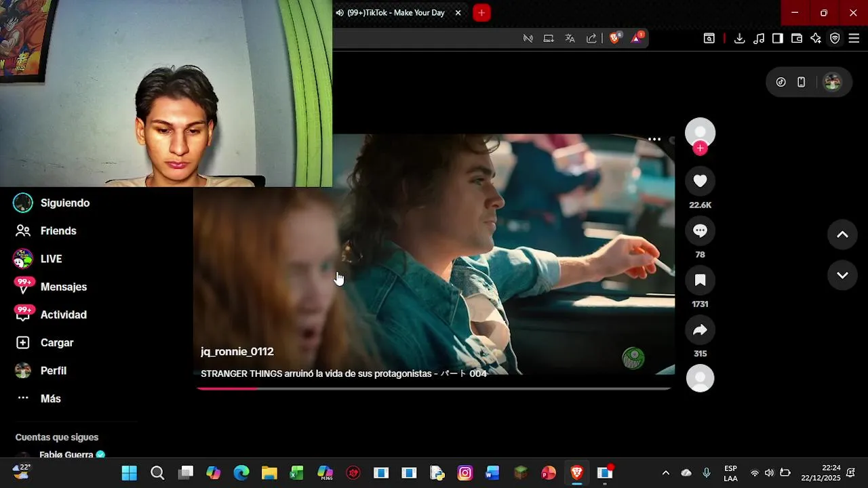Seek on the video progress bar
The width and height of the screenshot is (868, 488).
point(434,388)
